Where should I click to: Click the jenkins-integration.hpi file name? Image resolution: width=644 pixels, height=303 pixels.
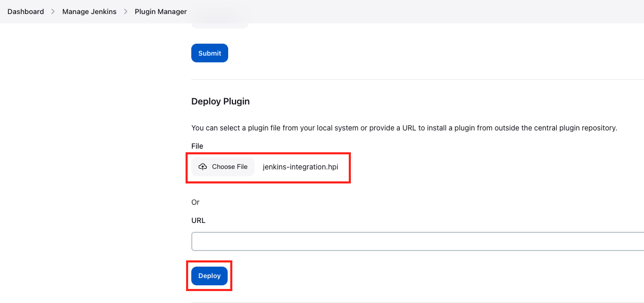(x=301, y=167)
